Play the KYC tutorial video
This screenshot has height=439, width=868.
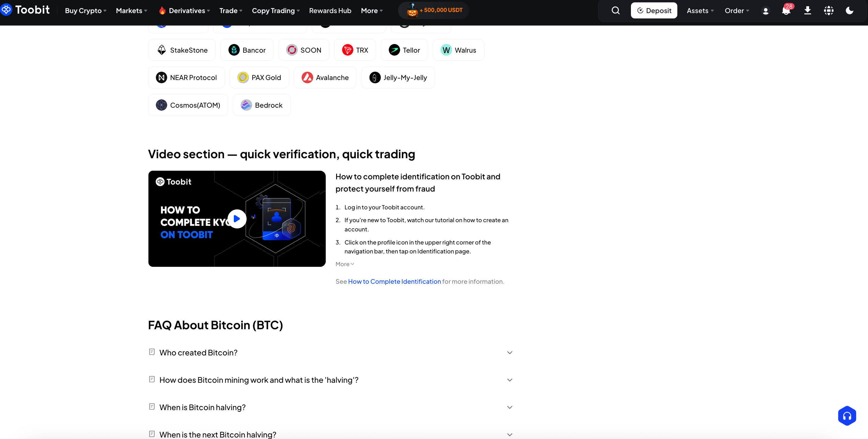pos(236,219)
